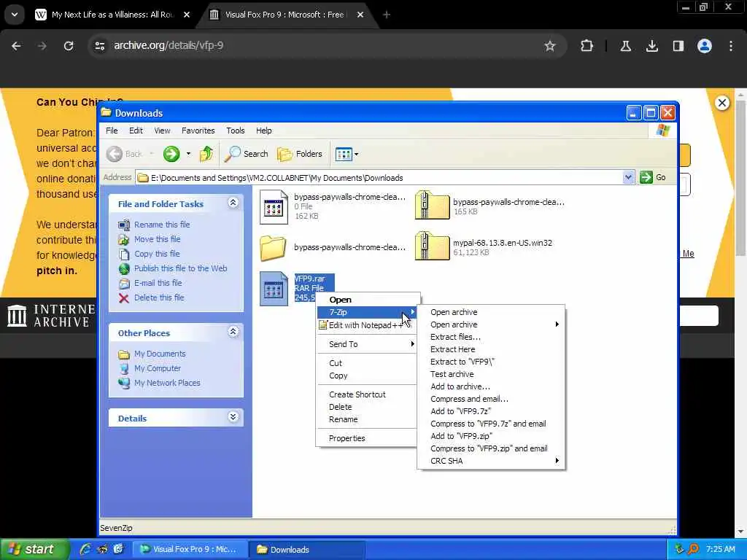The height and width of the screenshot is (560, 747).
Task: Open Views dropdown arrow in toolbar
Action: 356,155
